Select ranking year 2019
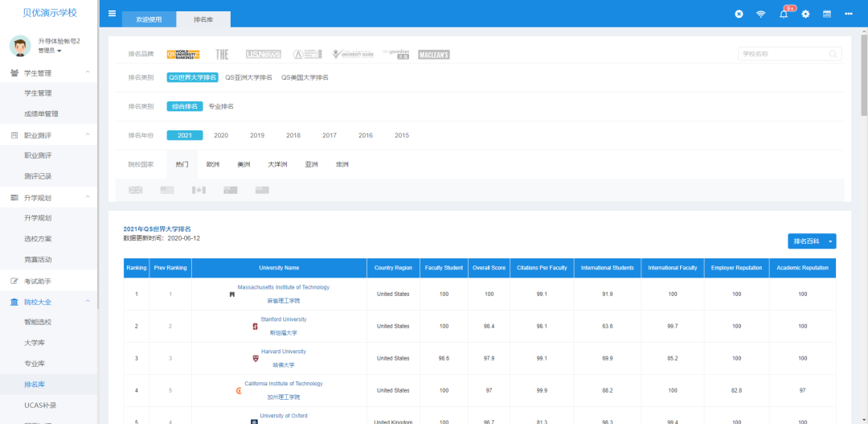The image size is (868, 424). 257,135
